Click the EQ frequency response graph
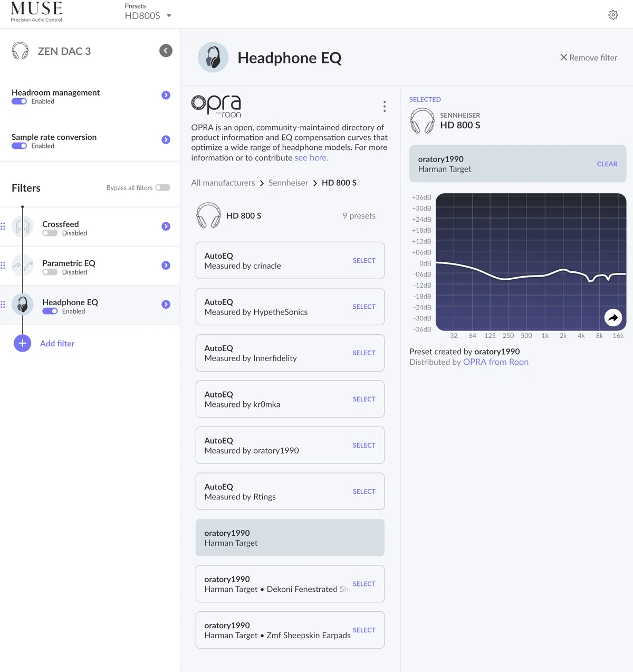The image size is (633, 672). click(x=531, y=262)
